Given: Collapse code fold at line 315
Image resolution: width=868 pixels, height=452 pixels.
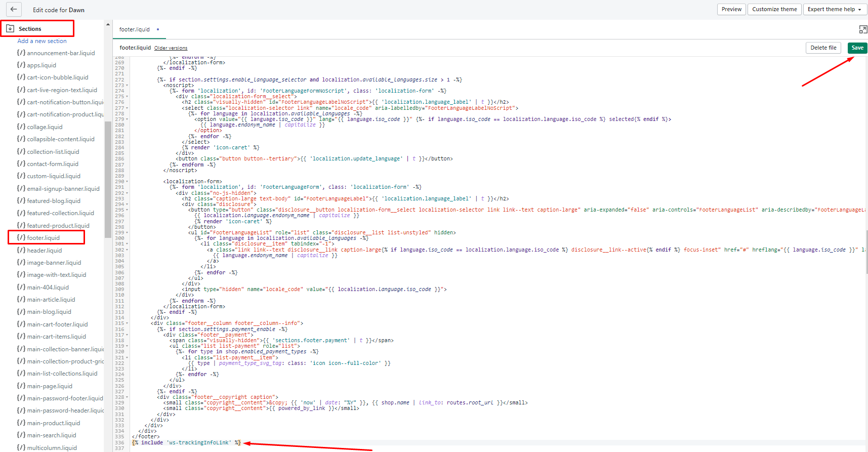Looking at the screenshot, I should coord(127,323).
